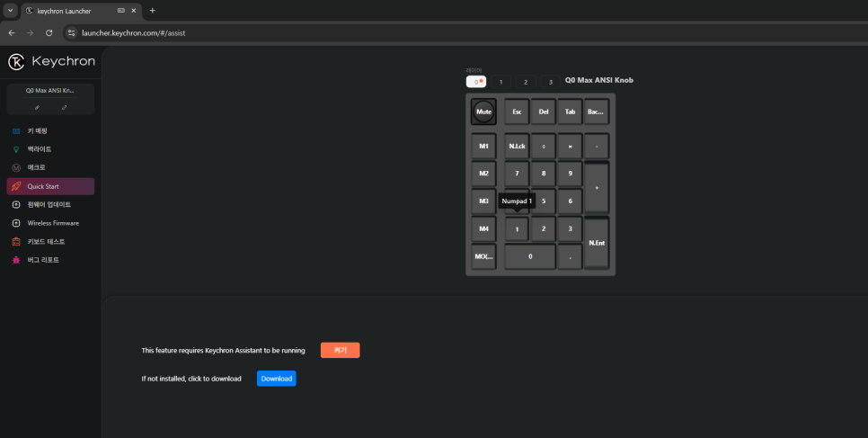This screenshot has width=868, height=438.
Task: Select the N.Ent key on keypad
Action: (x=597, y=243)
